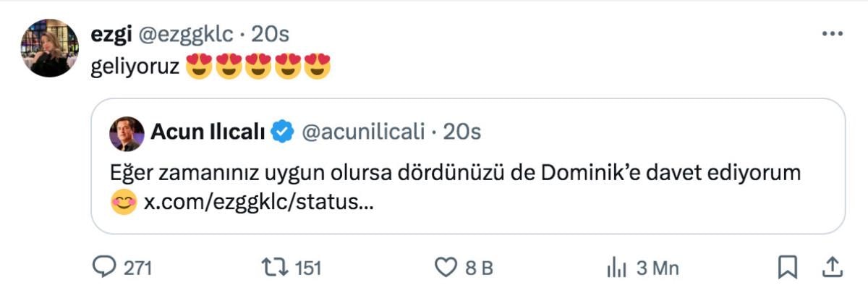This screenshot has height=293, width=868.
Task: Click the reply speech bubble icon
Action: click(x=106, y=268)
